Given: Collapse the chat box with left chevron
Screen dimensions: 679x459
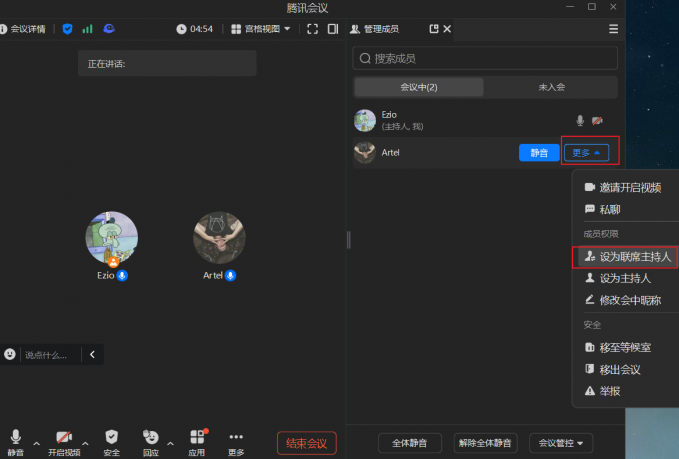Looking at the screenshot, I should tap(92, 355).
